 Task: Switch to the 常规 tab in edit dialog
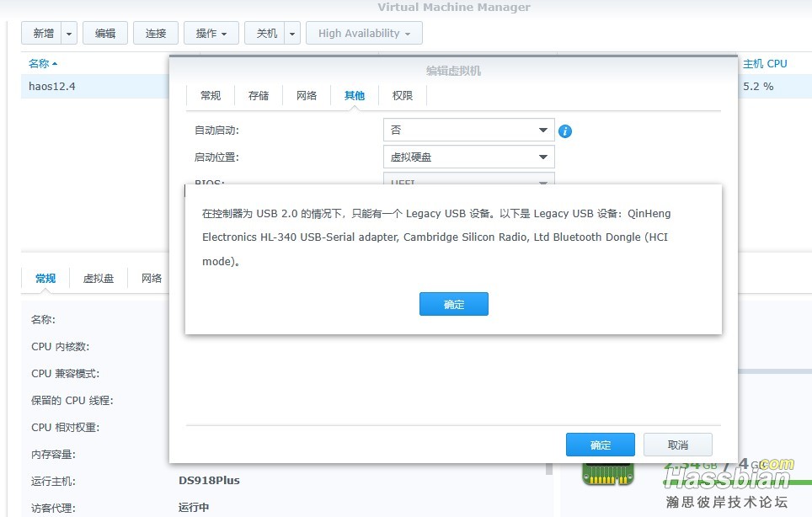tap(211, 95)
